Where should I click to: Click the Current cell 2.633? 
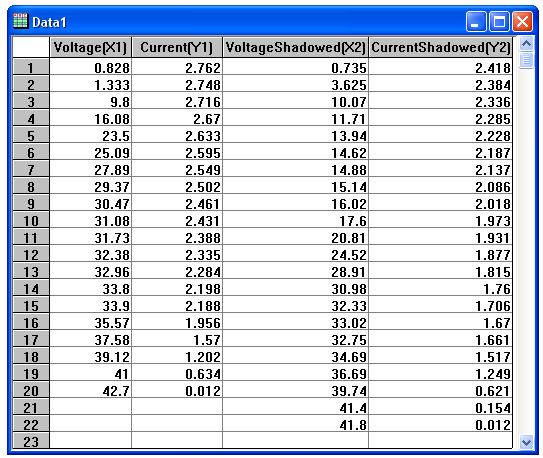click(x=177, y=135)
